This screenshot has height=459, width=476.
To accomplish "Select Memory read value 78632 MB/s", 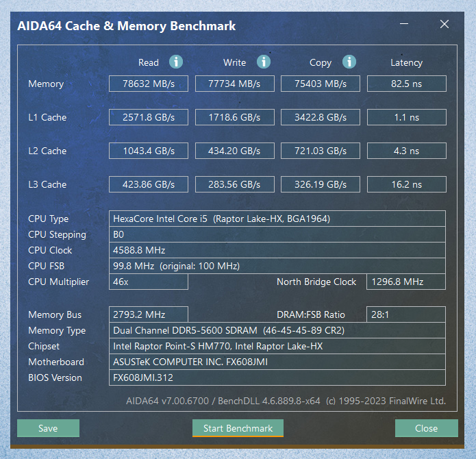I will [x=149, y=84].
